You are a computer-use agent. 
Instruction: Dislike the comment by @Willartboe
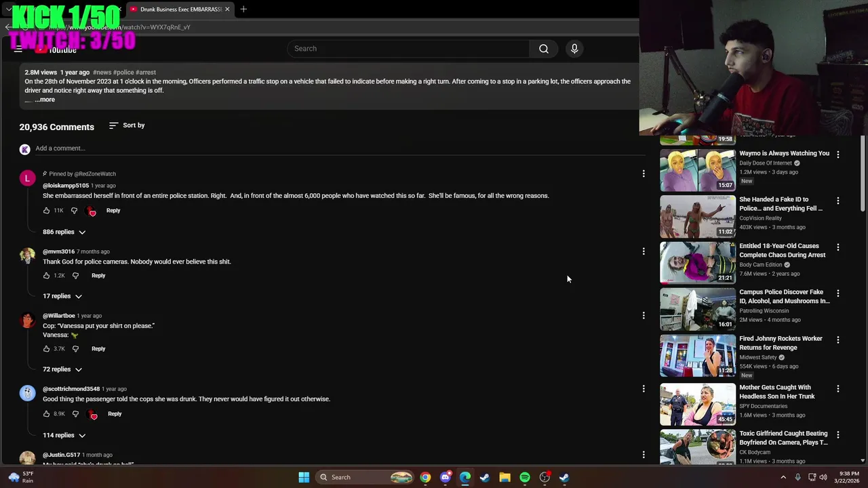[75, 349]
